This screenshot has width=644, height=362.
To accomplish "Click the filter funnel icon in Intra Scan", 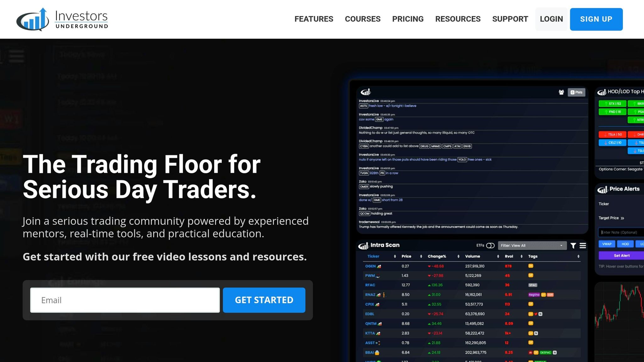I will tap(573, 246).
